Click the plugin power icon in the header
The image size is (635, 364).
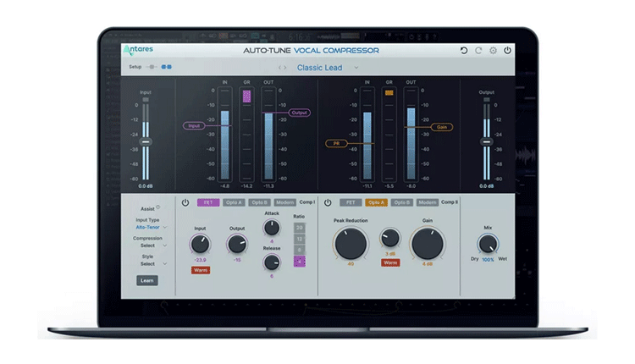[x=508, y=51]
